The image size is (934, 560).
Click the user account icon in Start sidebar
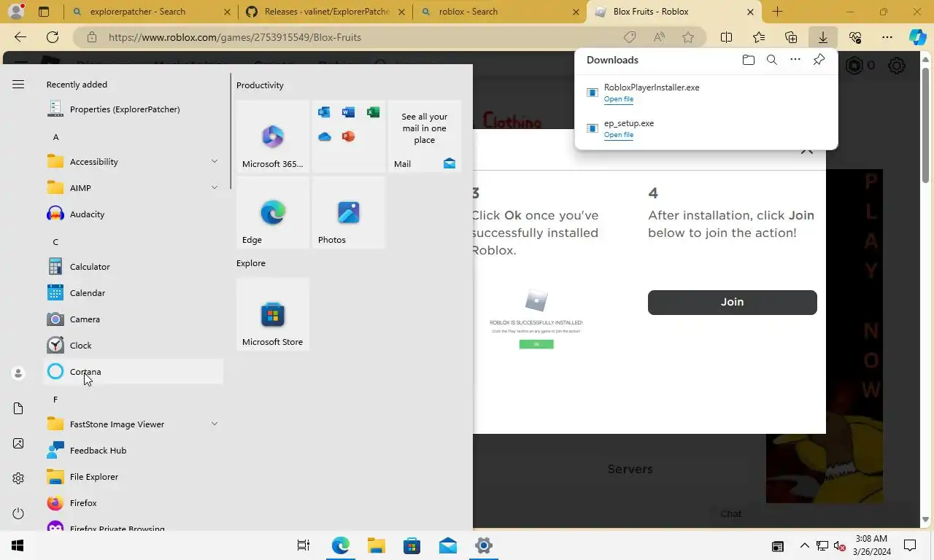coord(18,373)
